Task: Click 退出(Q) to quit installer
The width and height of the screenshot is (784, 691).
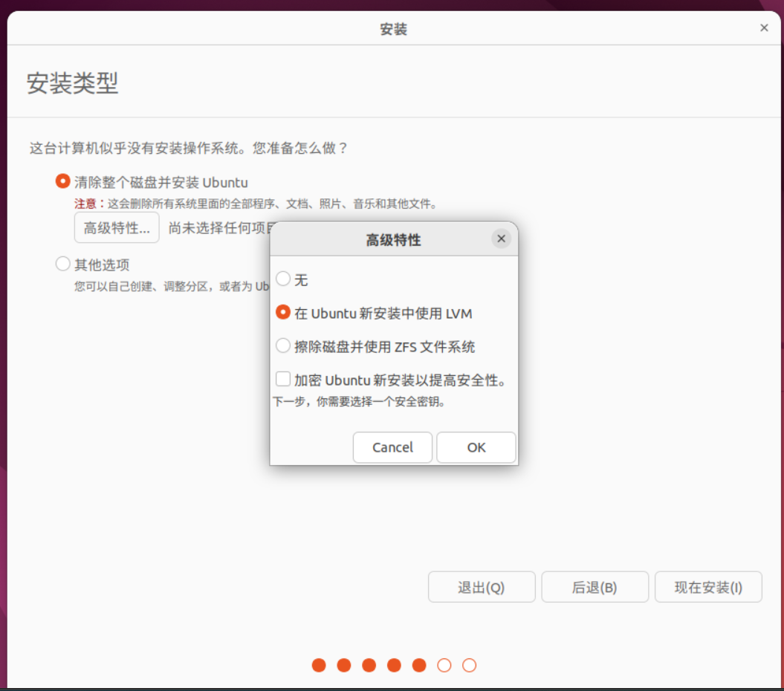Action: pos(482,586)
